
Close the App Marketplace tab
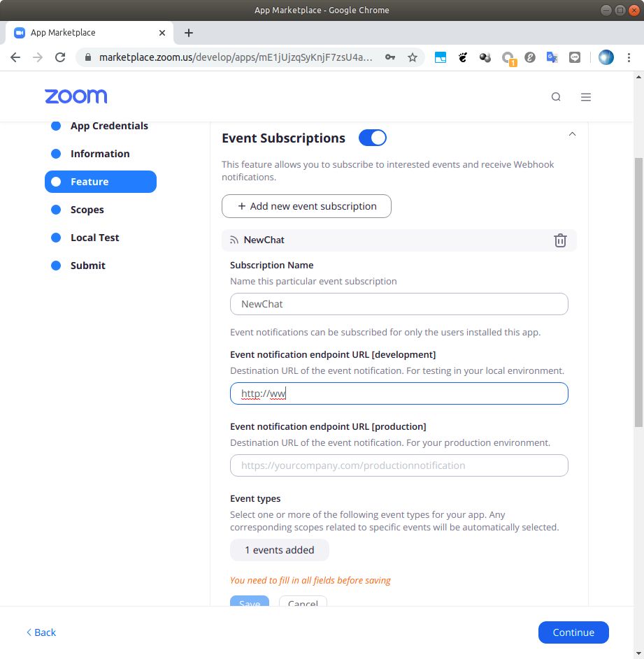pos(162,33)
